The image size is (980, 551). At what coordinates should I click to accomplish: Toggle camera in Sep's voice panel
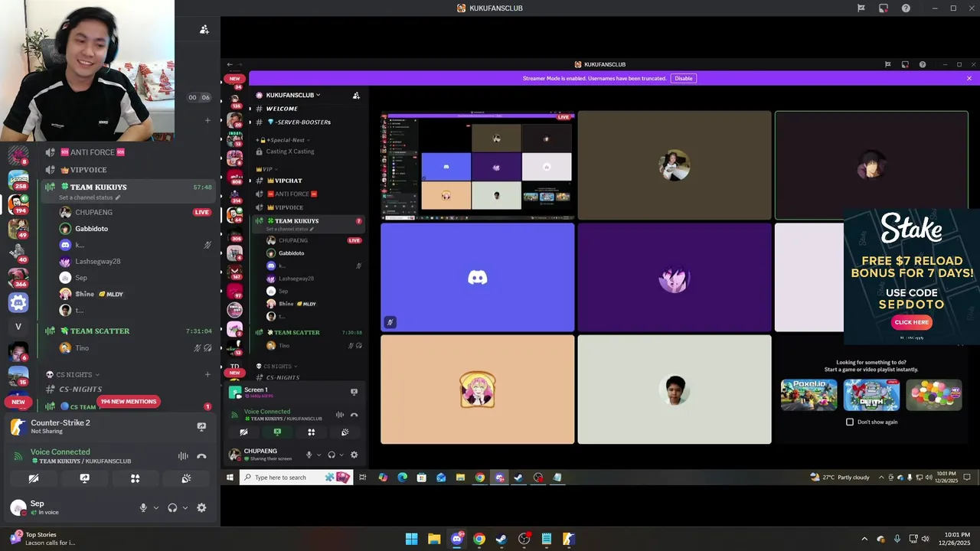click(33, 478)
